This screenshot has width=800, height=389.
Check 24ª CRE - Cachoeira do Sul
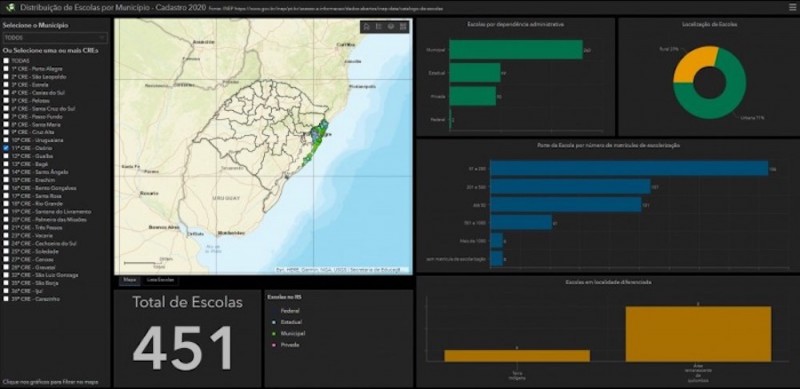point(6,244)
